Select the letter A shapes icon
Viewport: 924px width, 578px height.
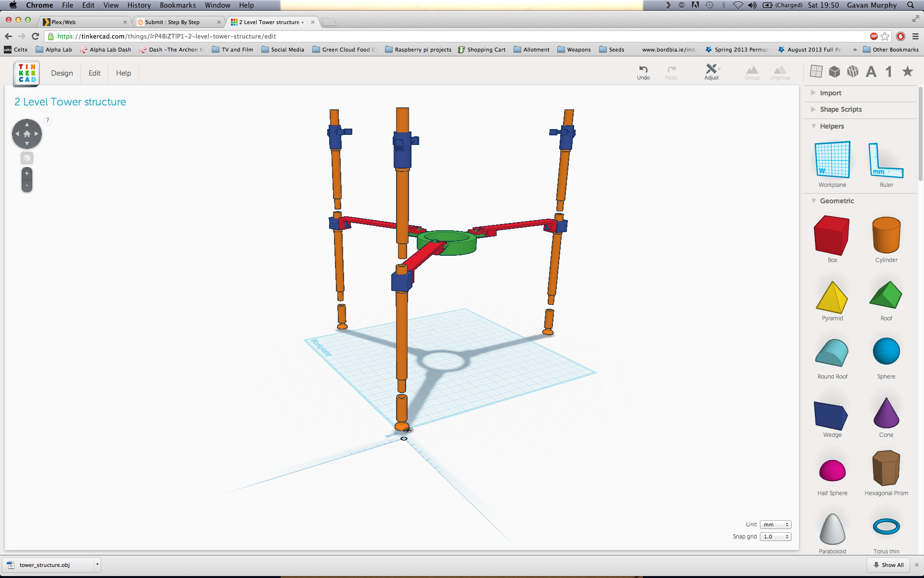click(x=871, y=72)
